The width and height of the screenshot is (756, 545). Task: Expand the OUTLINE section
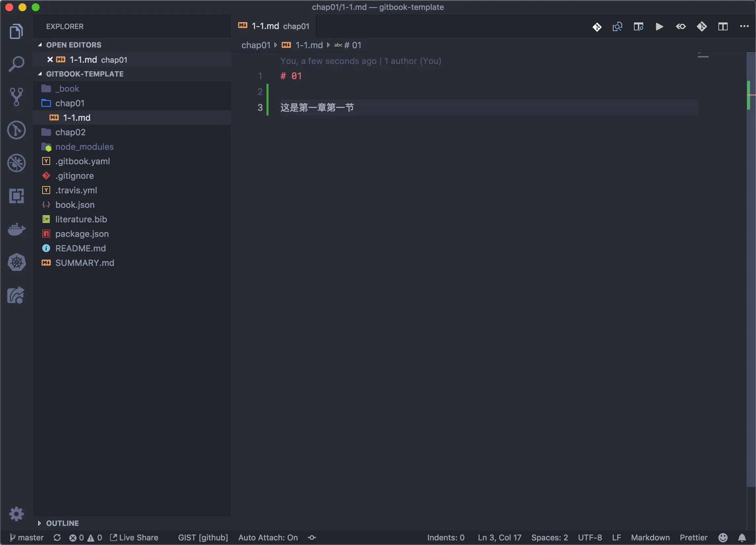(62, 523)
